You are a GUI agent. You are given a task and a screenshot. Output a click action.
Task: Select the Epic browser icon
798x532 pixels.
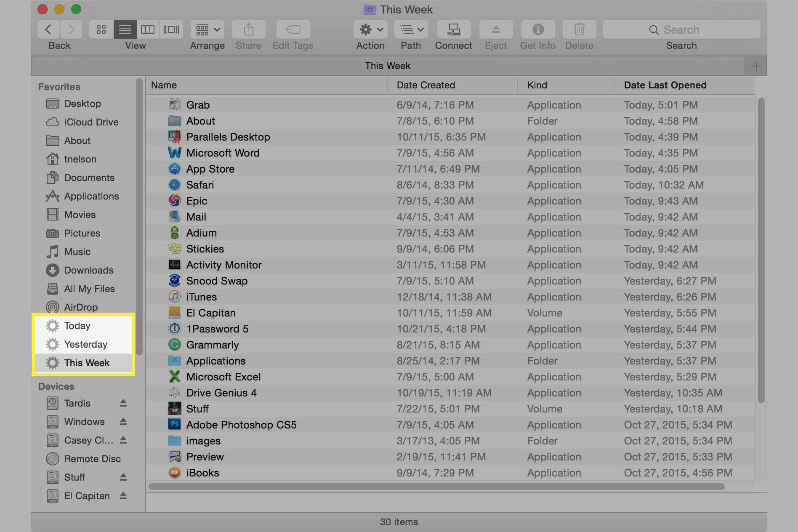point(174,200)
